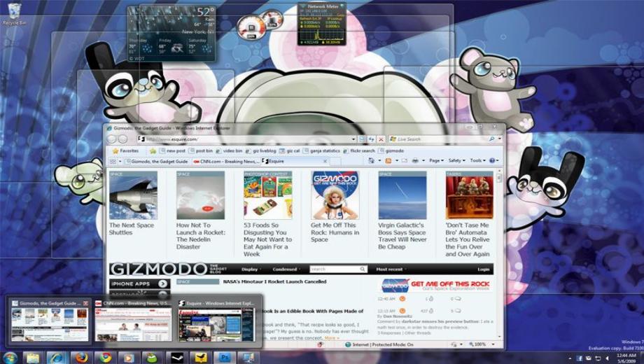Expand Gizmodo Most recent menu

pyautogui.click(x=391, y=269)
